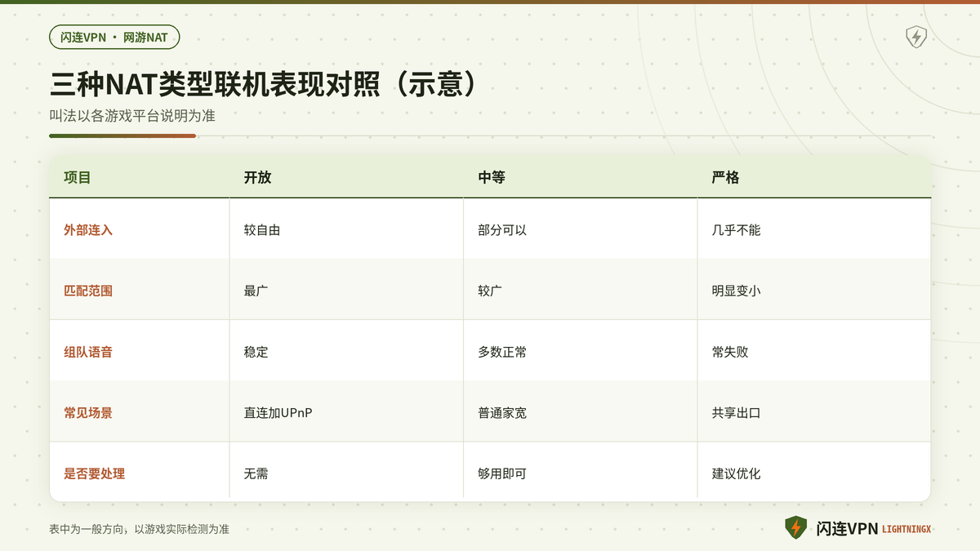Select cell 较广
This screenshot has width=980, height=551.
[490, 291]
